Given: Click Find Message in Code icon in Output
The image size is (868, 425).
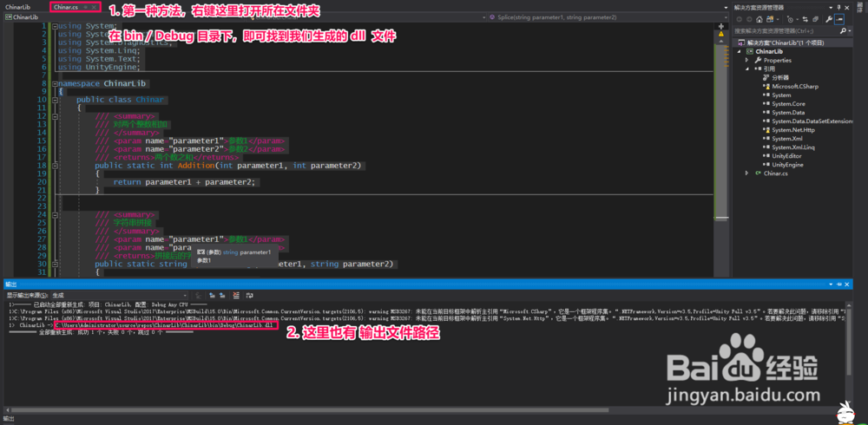Looking at the screenshot, I should click(x=198, y=296).
